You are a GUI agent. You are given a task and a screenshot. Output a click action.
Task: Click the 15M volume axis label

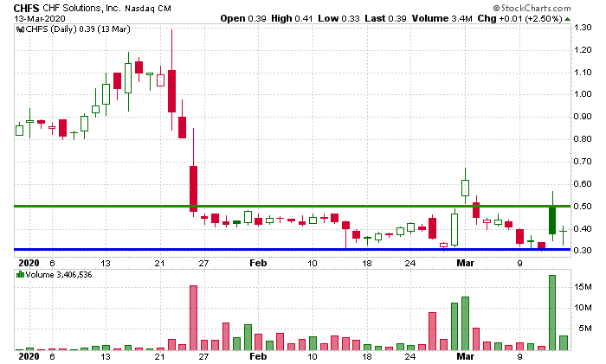pos(583,287)
